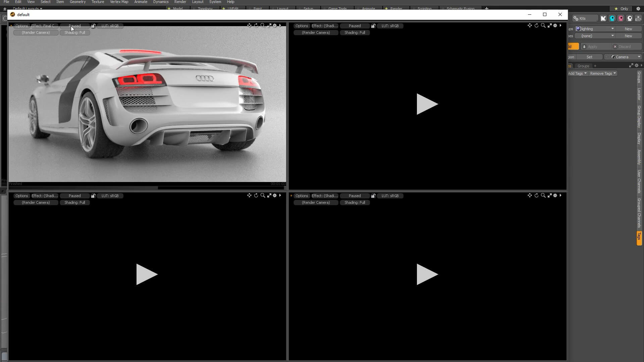
Task: Click Options in the bottom-left preview viewport
Action: click(x=21, y=196)
